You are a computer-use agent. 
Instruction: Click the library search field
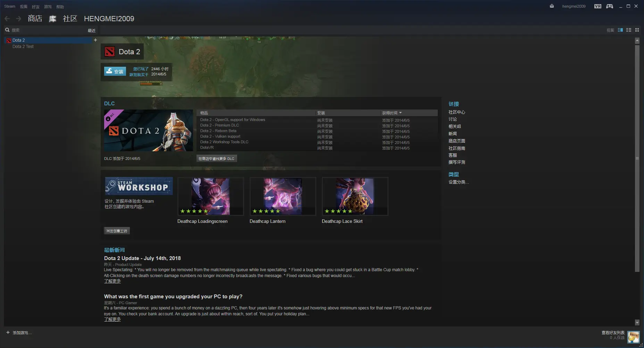point(49,30)
